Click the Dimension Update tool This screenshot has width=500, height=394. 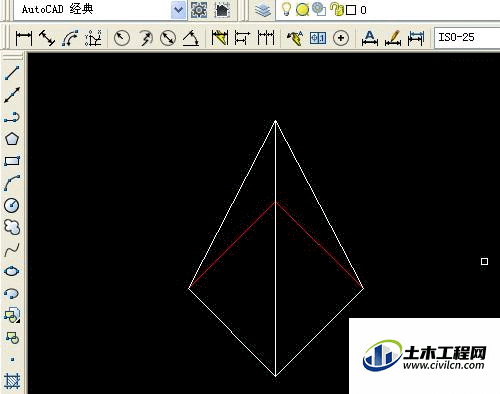point(416,38)
